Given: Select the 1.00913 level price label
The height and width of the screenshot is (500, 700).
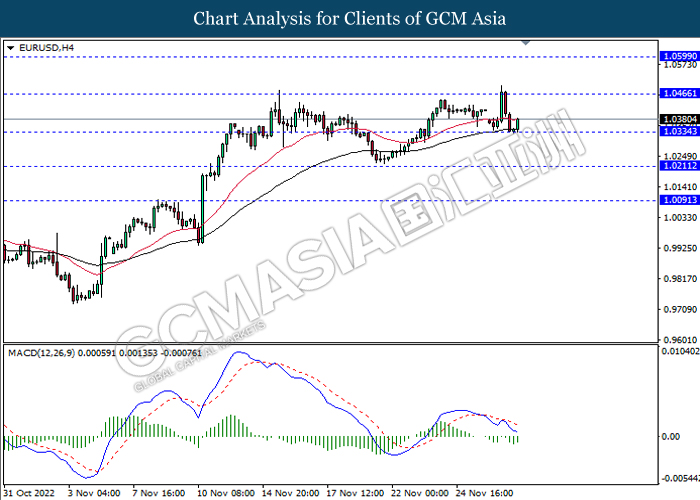Looking at the screenshot, I should coord(679,200).
